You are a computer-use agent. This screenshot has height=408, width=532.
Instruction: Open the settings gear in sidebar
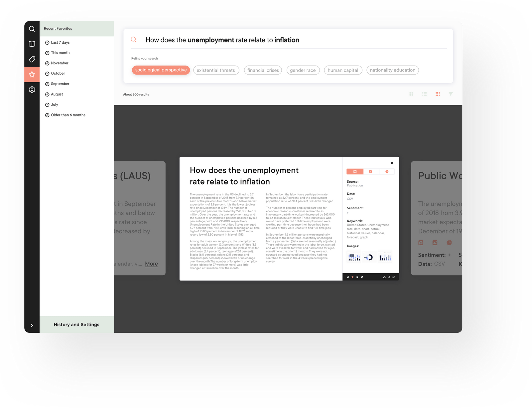(x=32, y=90)
